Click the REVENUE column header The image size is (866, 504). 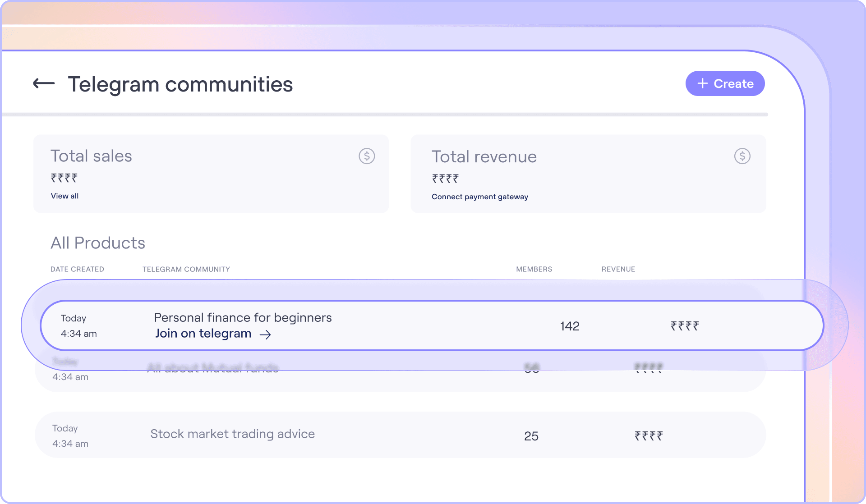618,269
